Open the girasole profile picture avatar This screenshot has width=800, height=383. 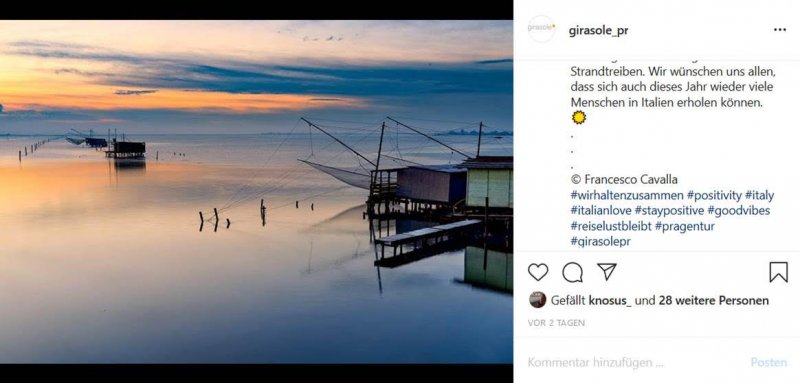click(x=541, y=29)
